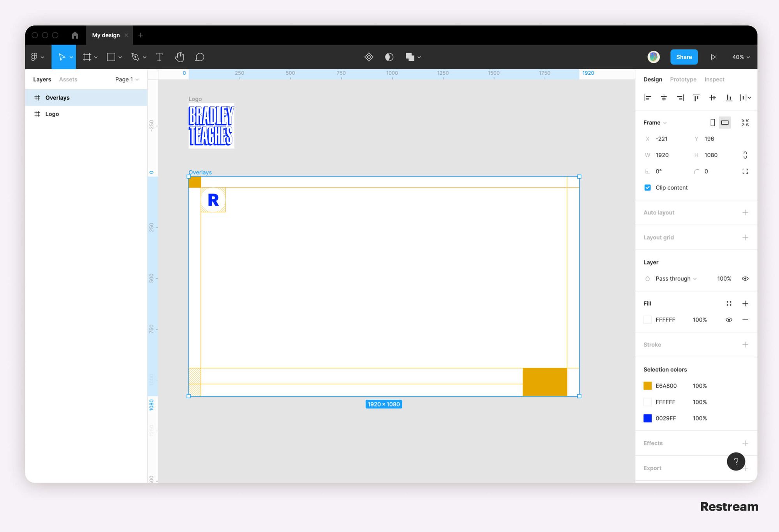Select the Comment tool
779x532 pixels.
click(199, 57)
